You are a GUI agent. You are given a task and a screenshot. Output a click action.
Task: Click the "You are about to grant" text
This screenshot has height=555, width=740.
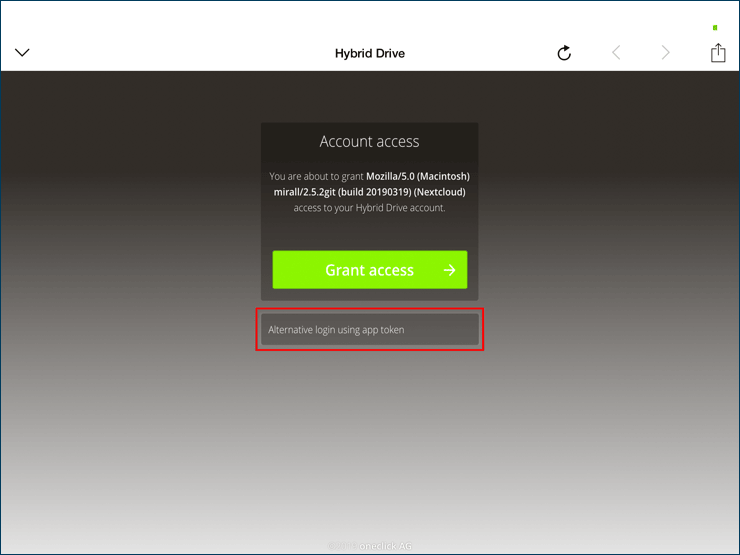316,176
